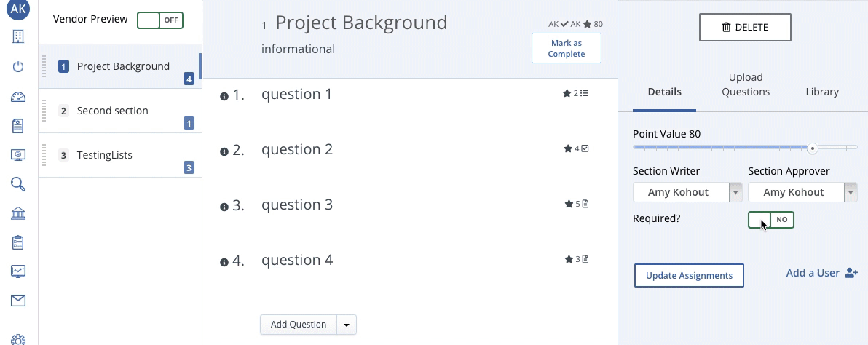Open the dashboard gauge icon in the sidebar

[x=18, y=97]
